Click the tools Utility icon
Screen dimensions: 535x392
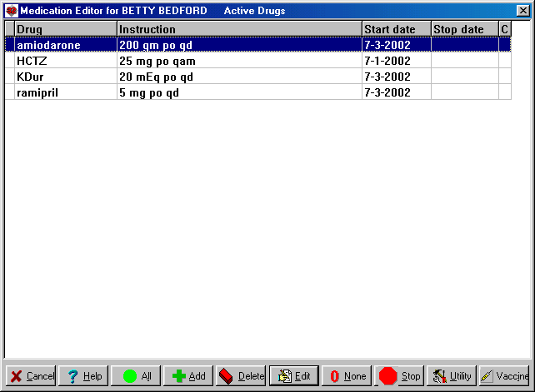click(439, 376)
